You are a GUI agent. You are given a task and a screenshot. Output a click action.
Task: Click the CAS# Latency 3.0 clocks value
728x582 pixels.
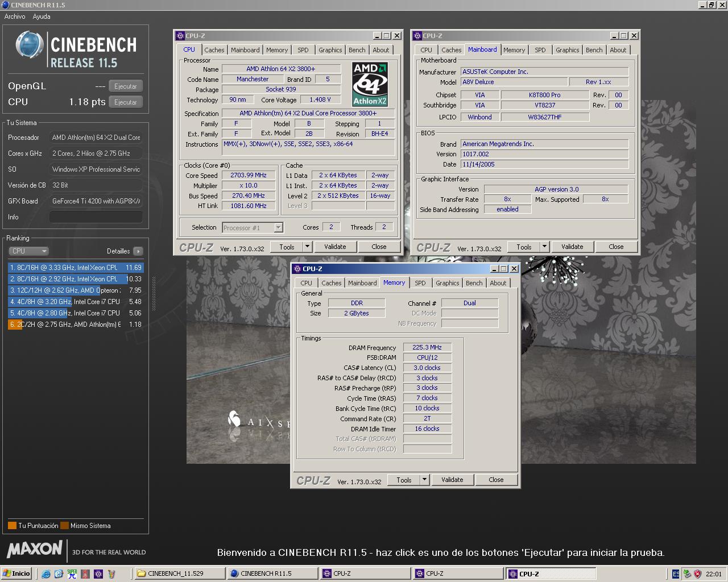pyautogui.click(x=427, y=368)
